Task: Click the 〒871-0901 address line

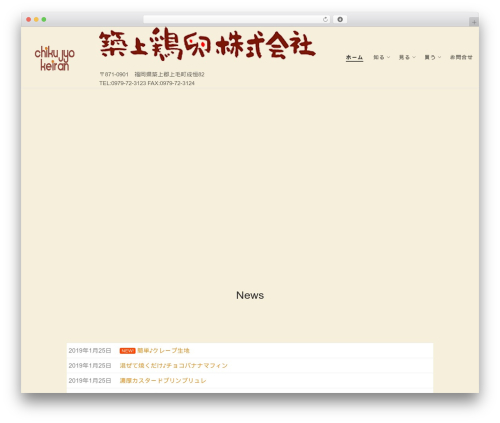Action: [152, 74]
